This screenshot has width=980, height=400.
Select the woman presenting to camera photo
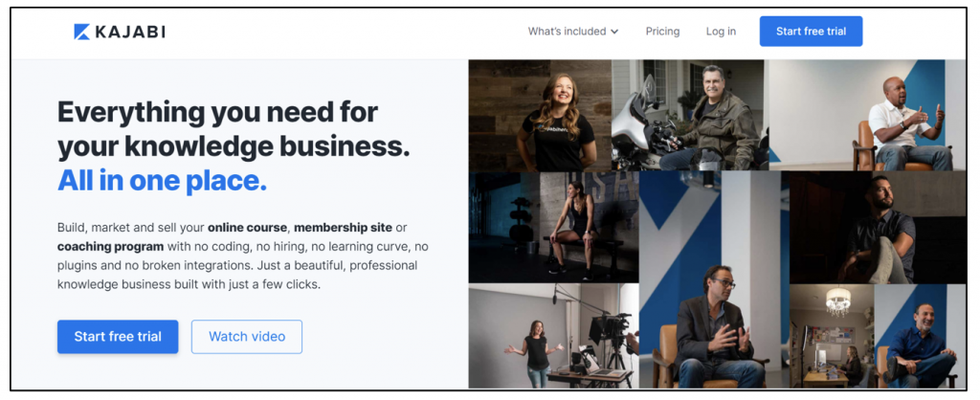(554, 336)
